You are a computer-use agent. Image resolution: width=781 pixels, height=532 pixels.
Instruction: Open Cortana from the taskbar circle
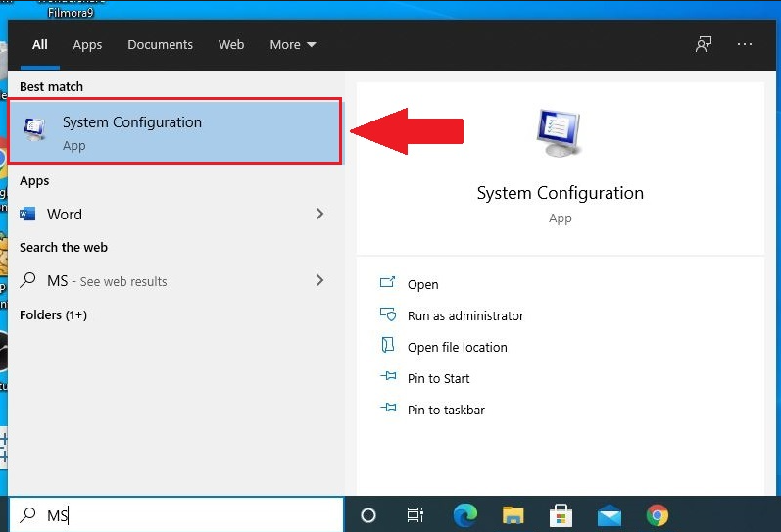point(368,515)
